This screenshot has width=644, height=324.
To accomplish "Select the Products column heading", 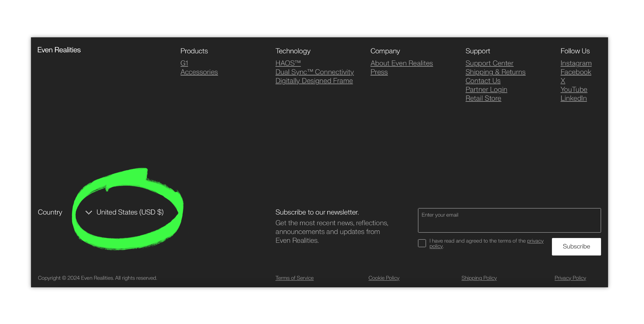I will coord(194,51).
